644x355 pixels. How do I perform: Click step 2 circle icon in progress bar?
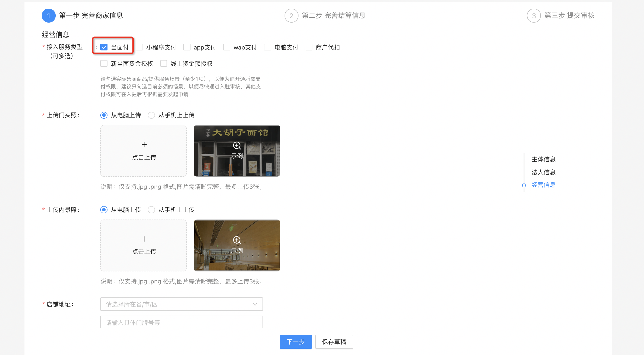(291, 16)
